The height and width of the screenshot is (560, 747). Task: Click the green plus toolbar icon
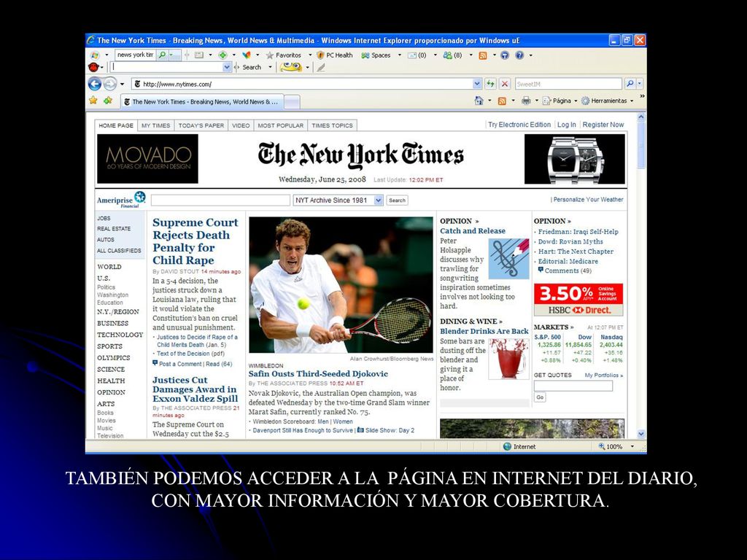tap(222, 55)
